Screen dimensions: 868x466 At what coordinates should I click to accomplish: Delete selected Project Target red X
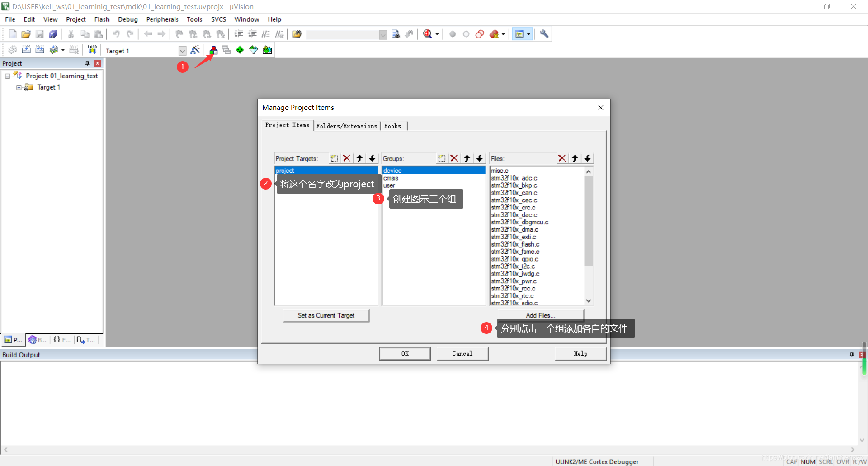[x=347, y=158]
